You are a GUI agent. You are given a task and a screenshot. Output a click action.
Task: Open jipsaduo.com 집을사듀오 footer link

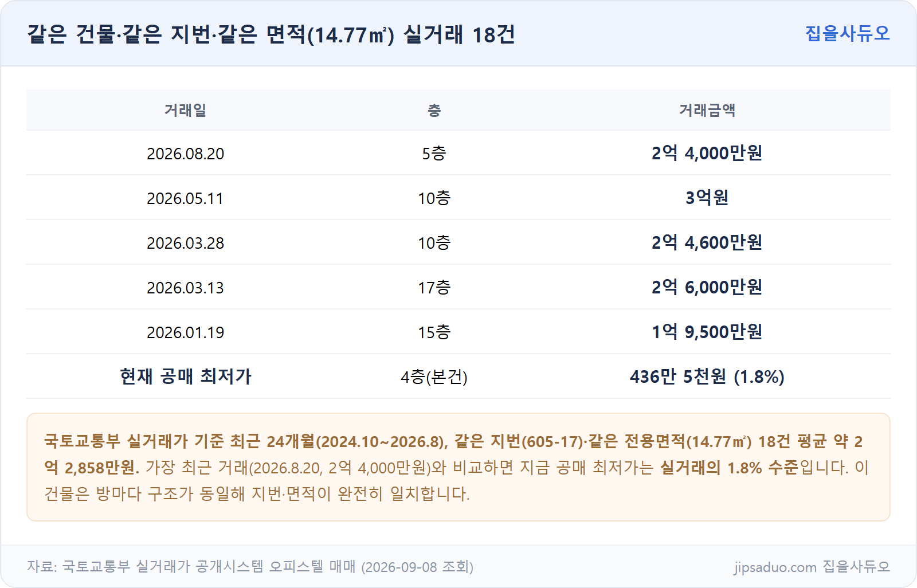[x=812, y=567]
